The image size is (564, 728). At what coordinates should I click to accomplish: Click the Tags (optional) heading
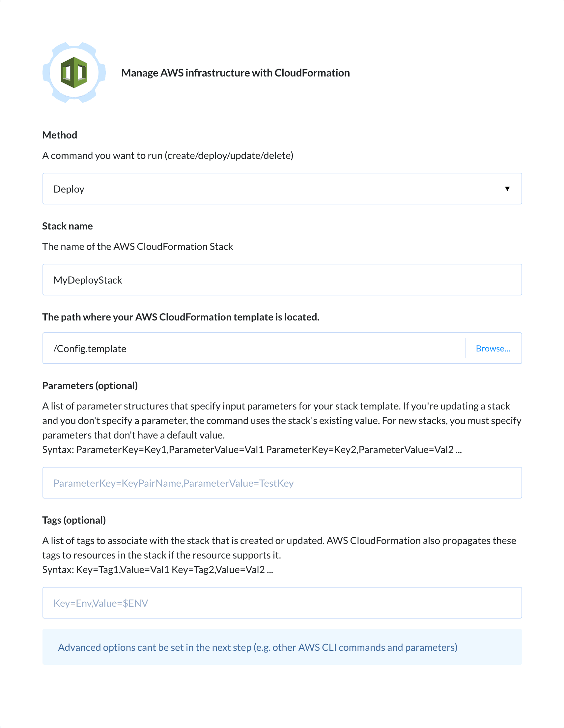(73, 520)
